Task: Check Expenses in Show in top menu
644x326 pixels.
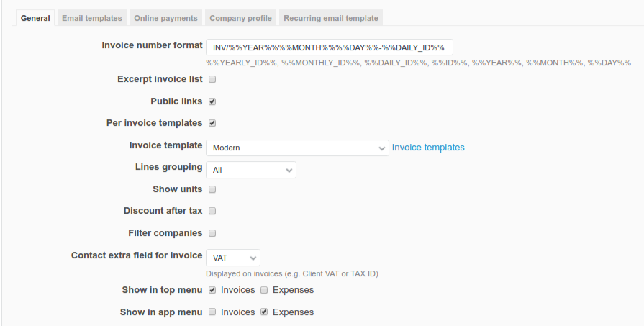Action: pyautogui.click(x=264, y=291)
